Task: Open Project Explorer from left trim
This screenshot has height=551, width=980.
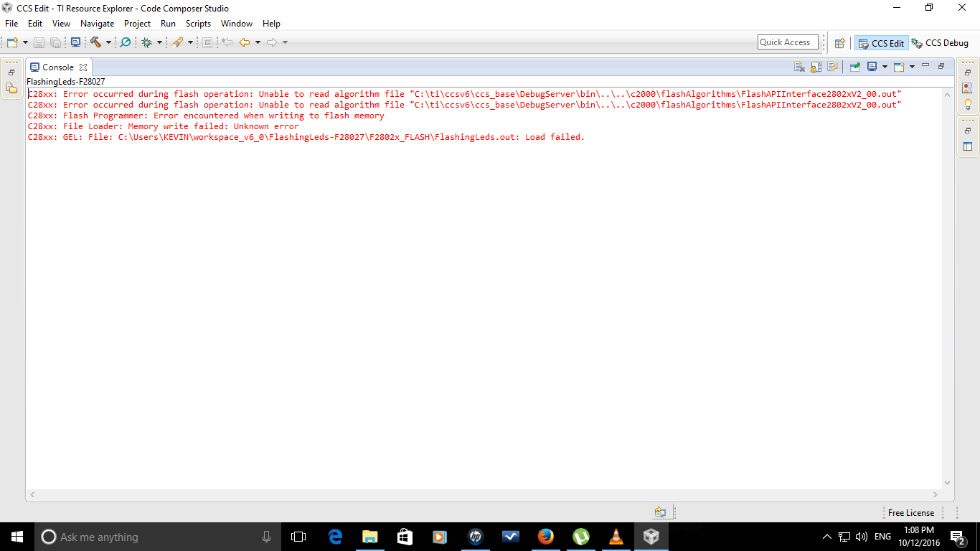Action: coord(11,88)
